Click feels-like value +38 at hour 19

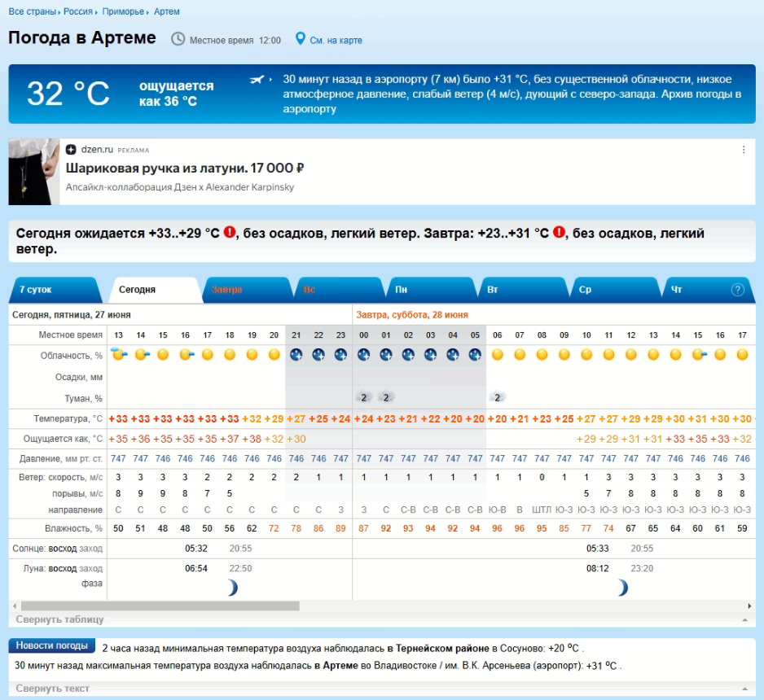[x=252, y=439]
